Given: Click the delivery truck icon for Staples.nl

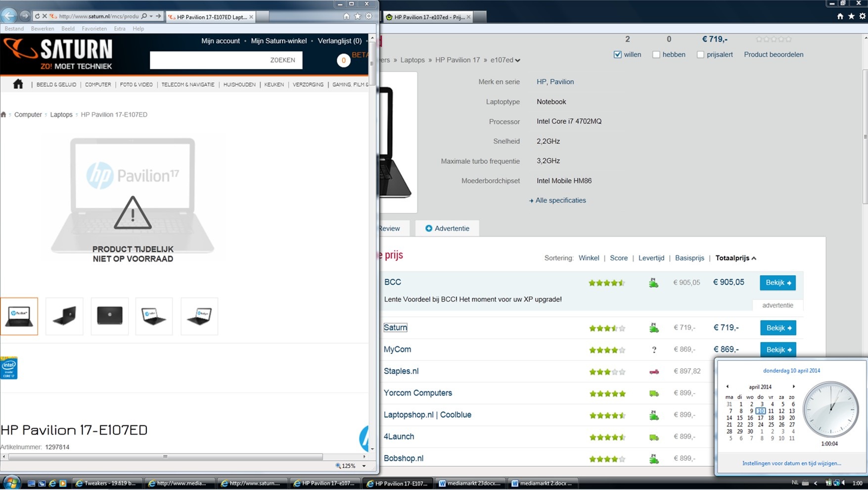Looking at the screenshot, I should tap(654, 372).
